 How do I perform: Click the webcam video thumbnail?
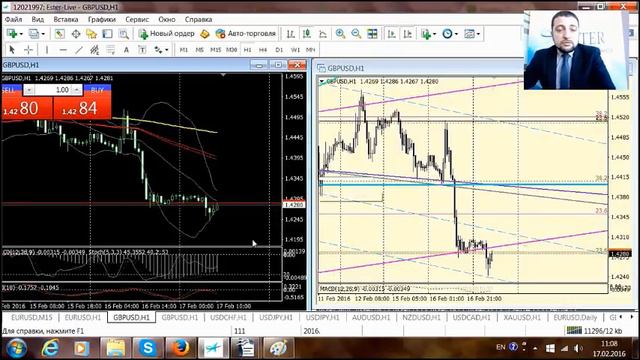575,50
